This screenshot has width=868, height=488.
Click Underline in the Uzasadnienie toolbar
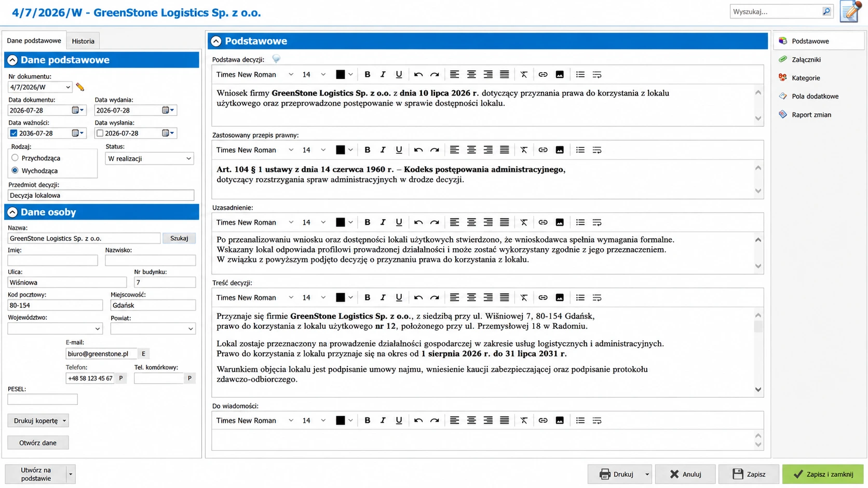pyautogui.click(x=399, y=222)
